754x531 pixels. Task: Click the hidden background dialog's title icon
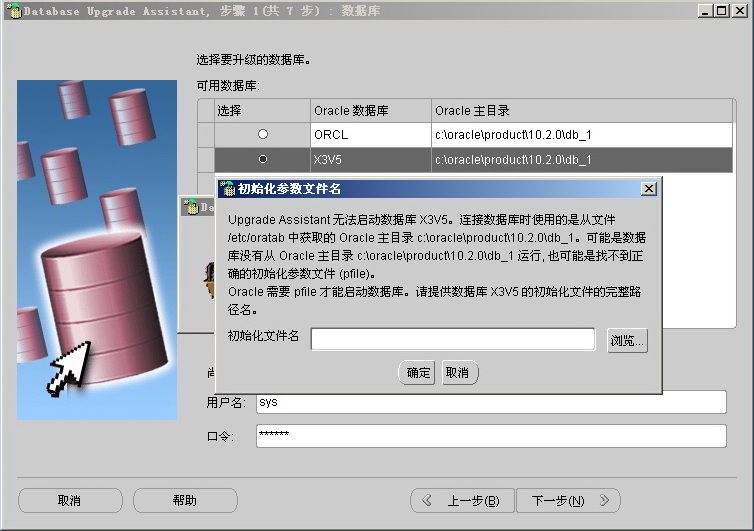pyautogui.click(x=191, y=207)
